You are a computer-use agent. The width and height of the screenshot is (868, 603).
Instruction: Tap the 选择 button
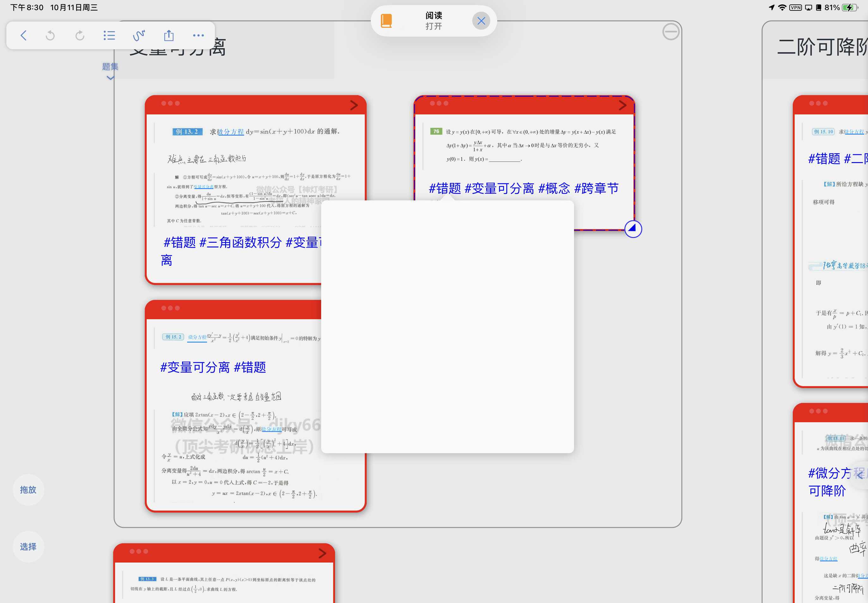click(x=28, y=547)
